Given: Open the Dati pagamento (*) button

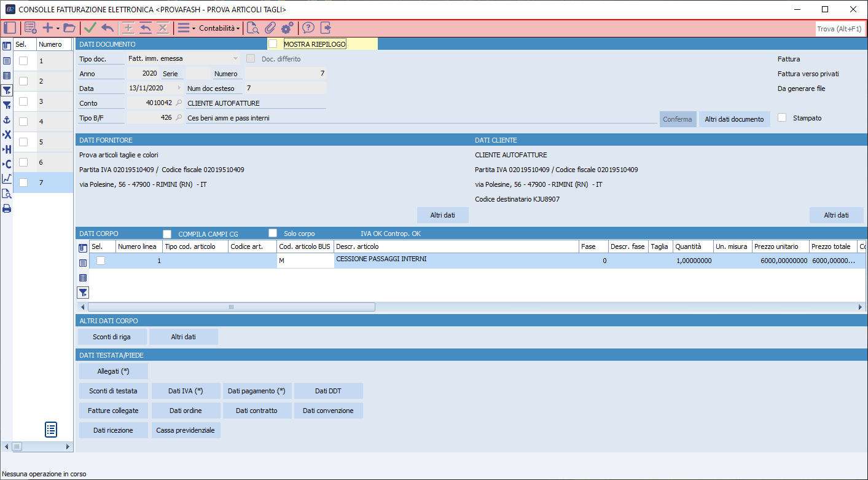Looking at the screenshot, I should pyautogui.click(x=257, y=391).
